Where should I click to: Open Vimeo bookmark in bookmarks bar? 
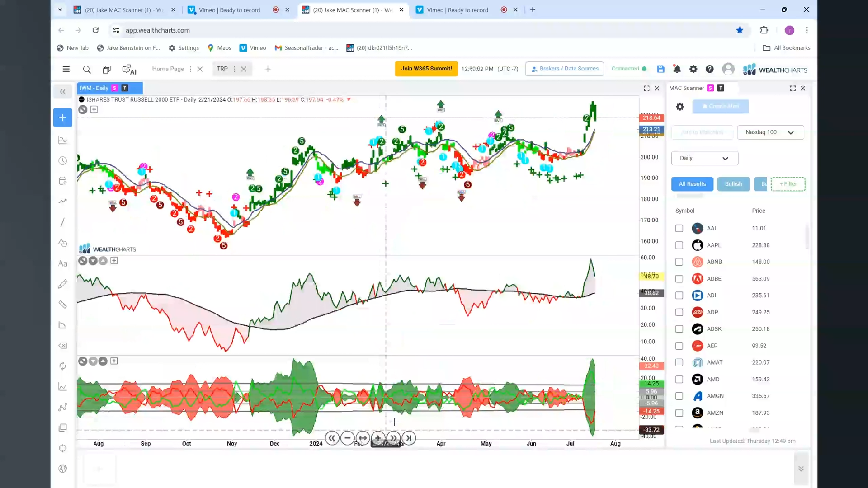pos(253,48)
